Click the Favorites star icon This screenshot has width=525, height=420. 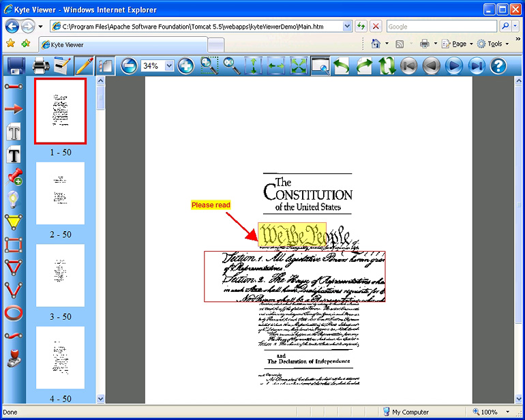11,43
